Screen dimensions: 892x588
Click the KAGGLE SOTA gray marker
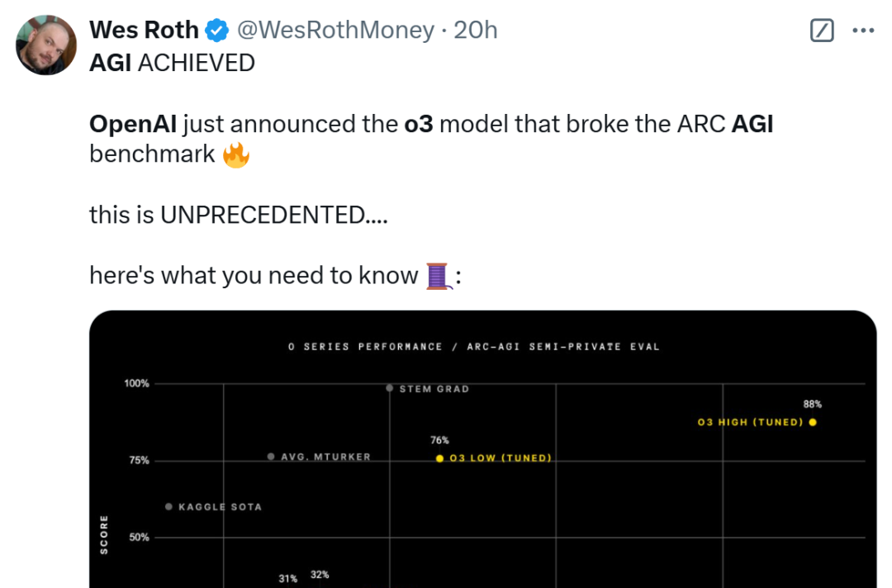click(x=169, y=507)
